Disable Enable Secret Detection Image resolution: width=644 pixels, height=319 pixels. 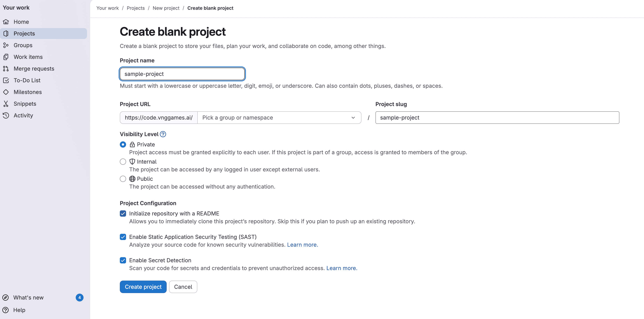point(123,260)
